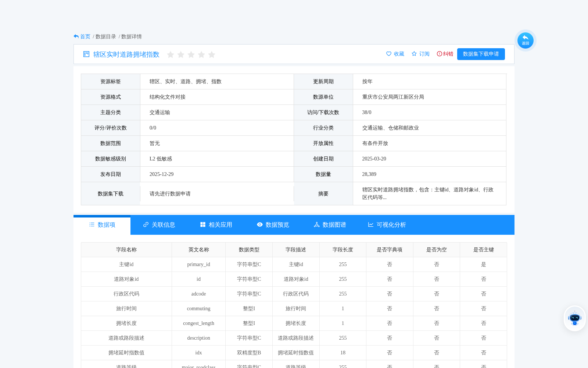Rate three stars on the dataset
The width and height of the screenshot is (588, 368).
pos(191,54)
